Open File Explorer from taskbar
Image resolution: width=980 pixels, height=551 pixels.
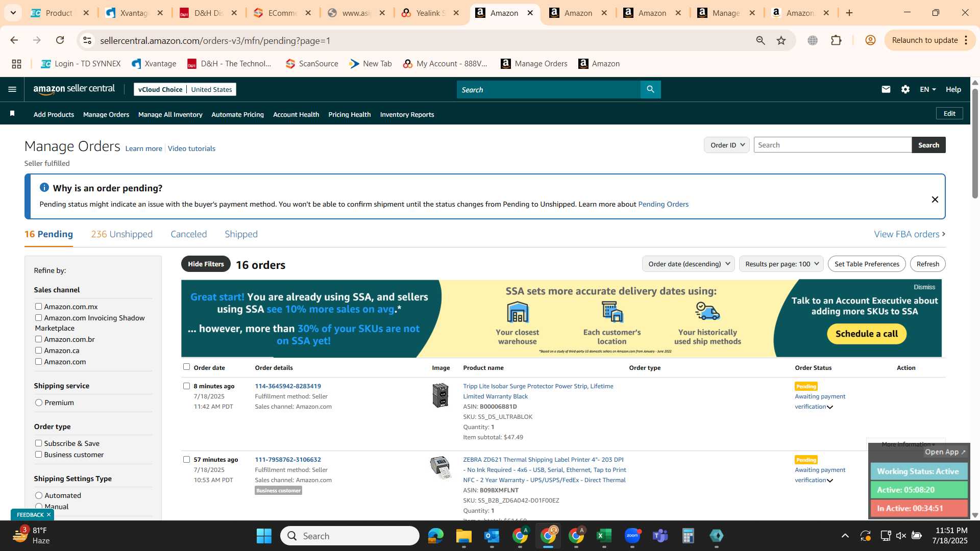pyautogui.click(x=463, y=536)
